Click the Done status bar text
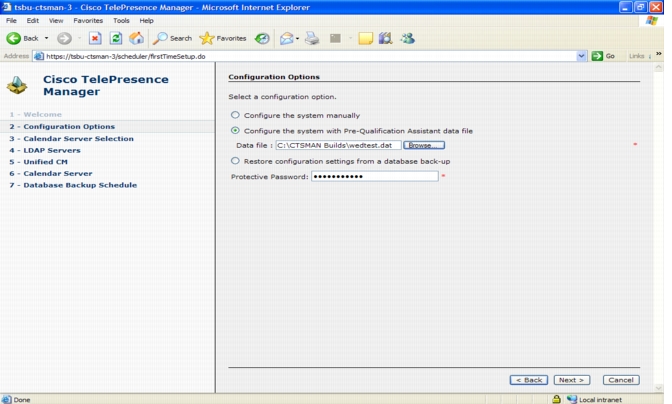 coord(22,400)
